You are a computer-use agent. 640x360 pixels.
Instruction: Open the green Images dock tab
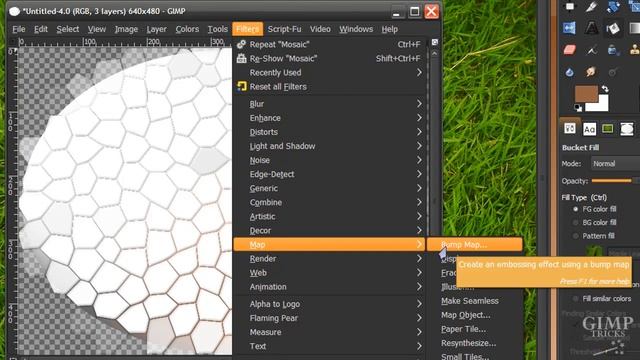[608, 129]
